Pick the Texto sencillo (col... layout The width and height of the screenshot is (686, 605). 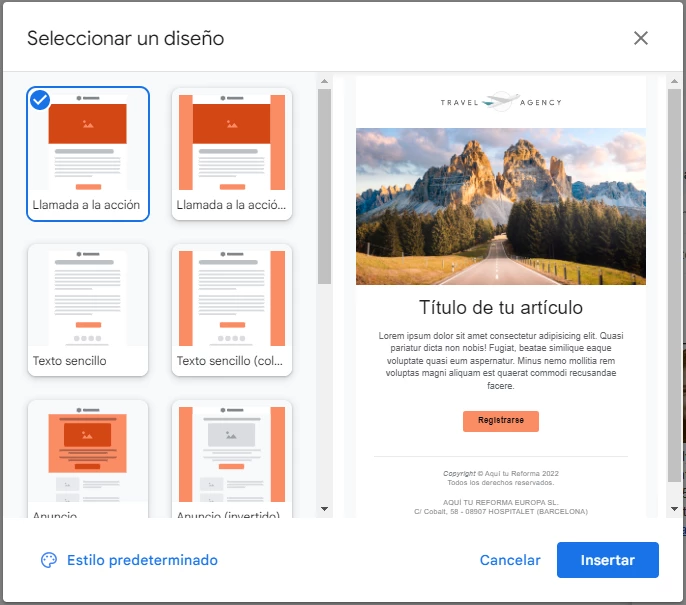pos(232,310)
